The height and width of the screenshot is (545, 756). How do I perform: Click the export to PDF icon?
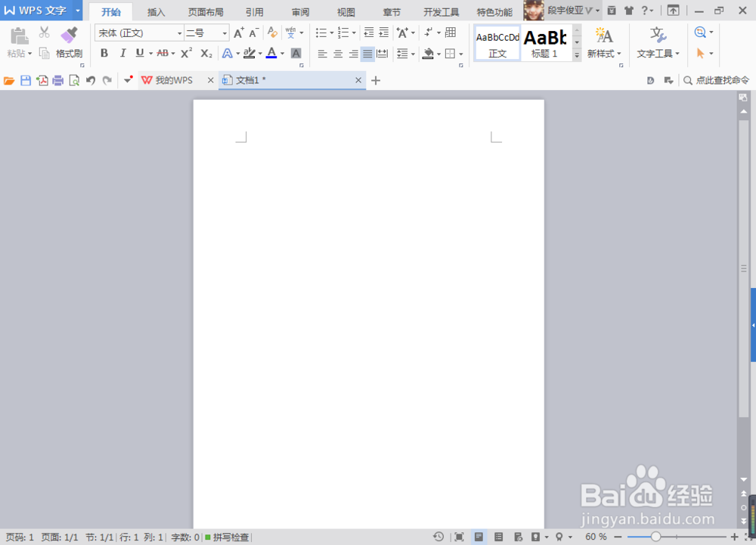click(42, 80)
